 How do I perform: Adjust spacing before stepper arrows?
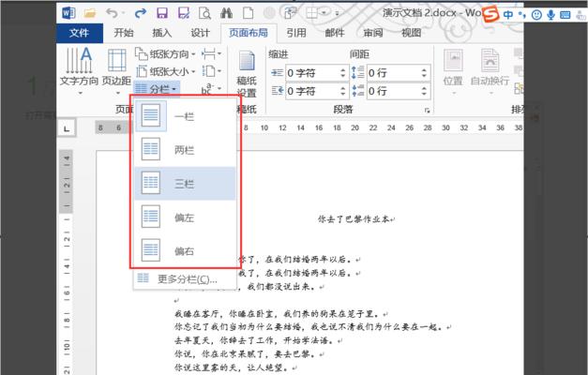pos(424,73)
